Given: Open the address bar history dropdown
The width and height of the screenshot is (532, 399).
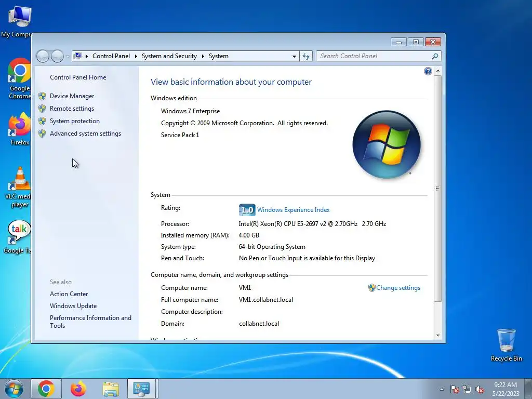Looking at the screenshot, I should click(x=294, y=56).
